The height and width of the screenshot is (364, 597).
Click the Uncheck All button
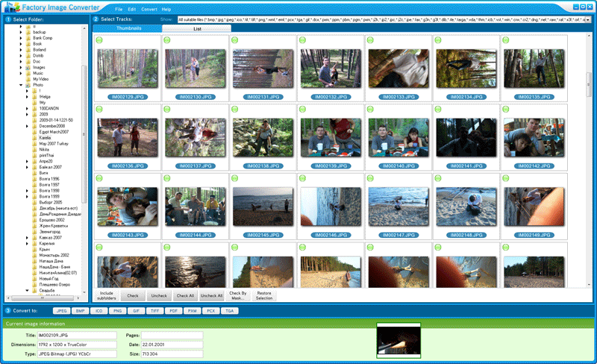pos(212,295)
